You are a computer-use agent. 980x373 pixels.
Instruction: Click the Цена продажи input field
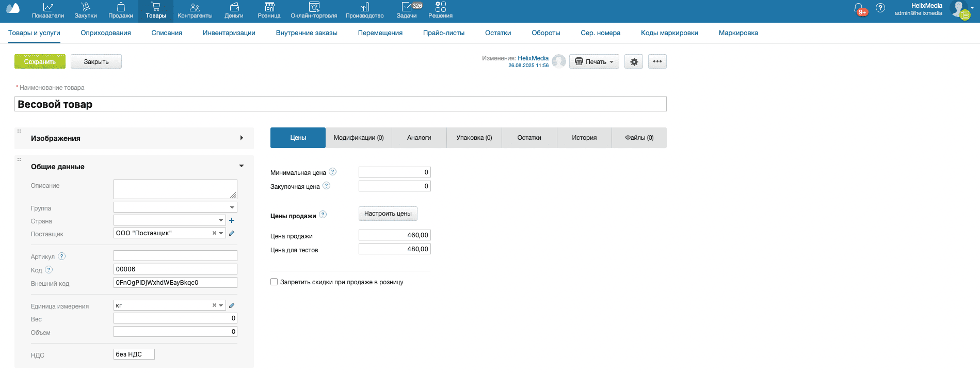coord(394,235)
